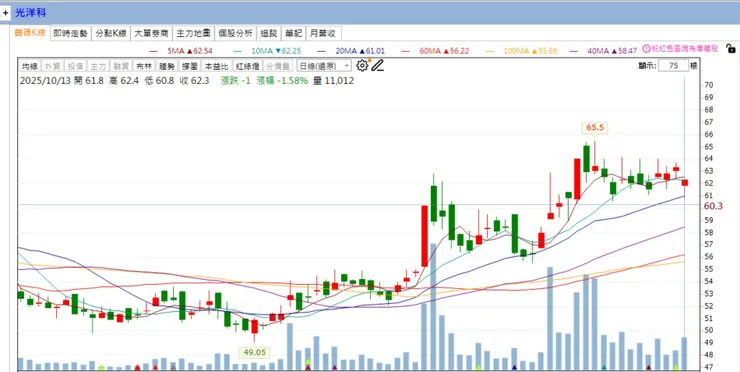Open the 分點K線 tab
740x372 pixels.
pos(110,33)
